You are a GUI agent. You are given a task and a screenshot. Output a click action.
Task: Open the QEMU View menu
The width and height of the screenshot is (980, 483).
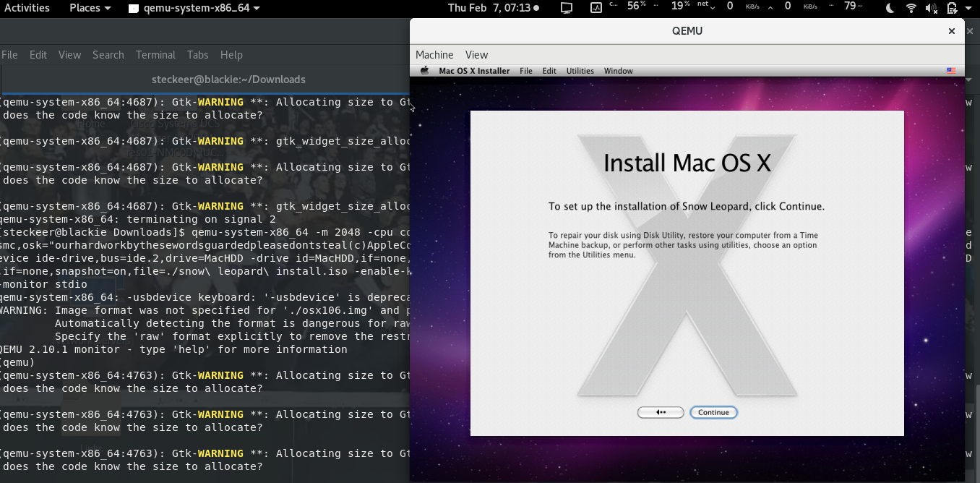click(x=476, y=55)
